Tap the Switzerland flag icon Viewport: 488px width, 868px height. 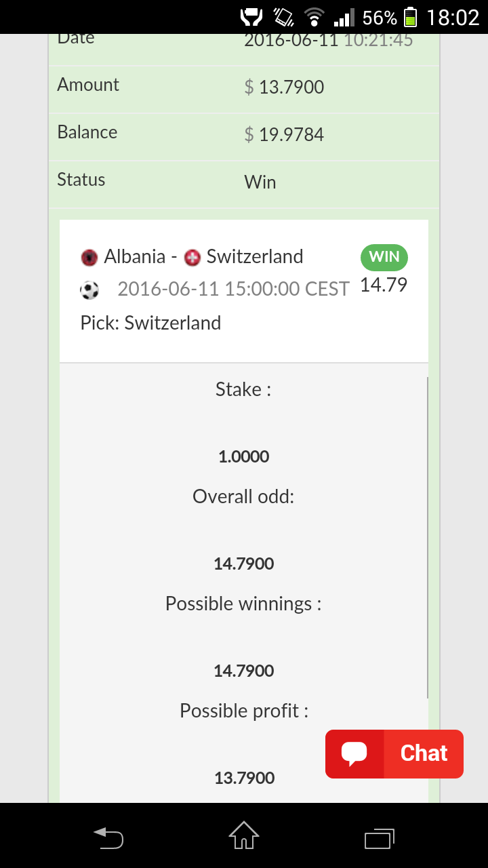192,258
